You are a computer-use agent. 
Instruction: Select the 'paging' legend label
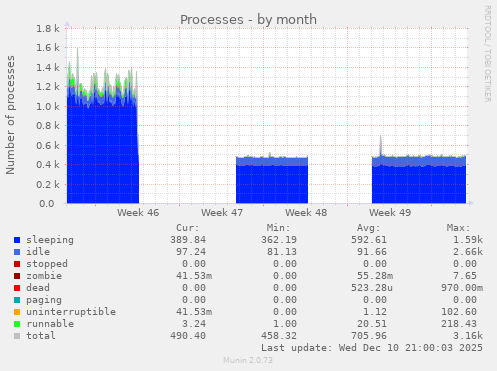point(44,300)
